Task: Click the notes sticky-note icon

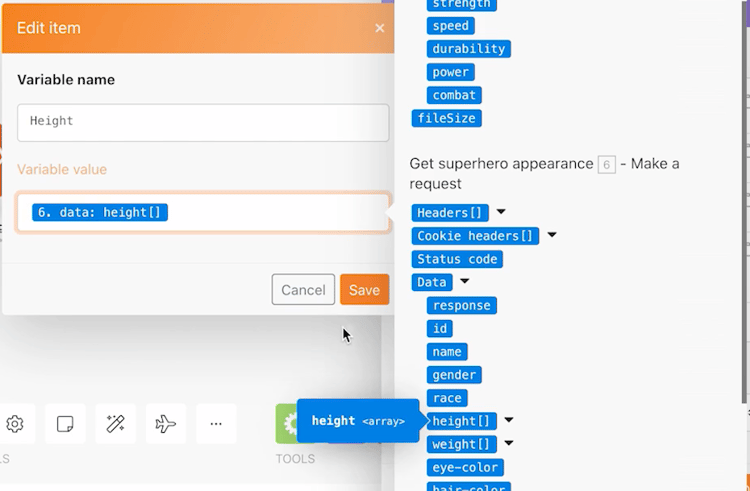Action: click(x=65, y=424)
